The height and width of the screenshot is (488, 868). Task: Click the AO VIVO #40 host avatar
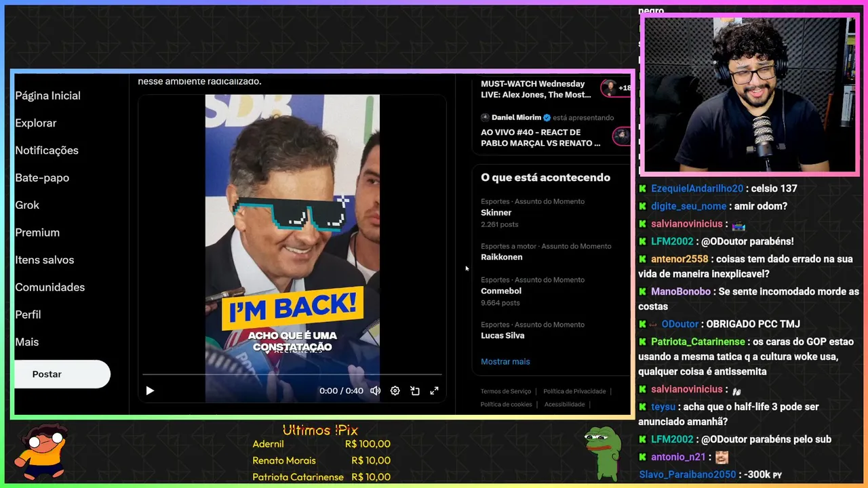[x=621, y=136]
